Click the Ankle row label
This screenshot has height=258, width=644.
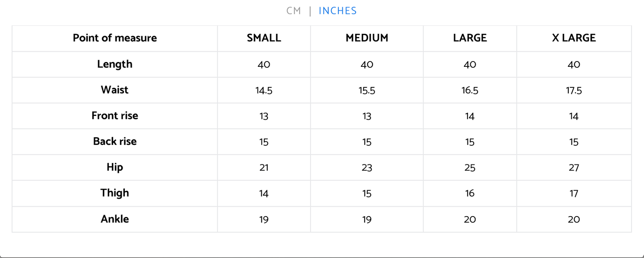coord(115,219)
